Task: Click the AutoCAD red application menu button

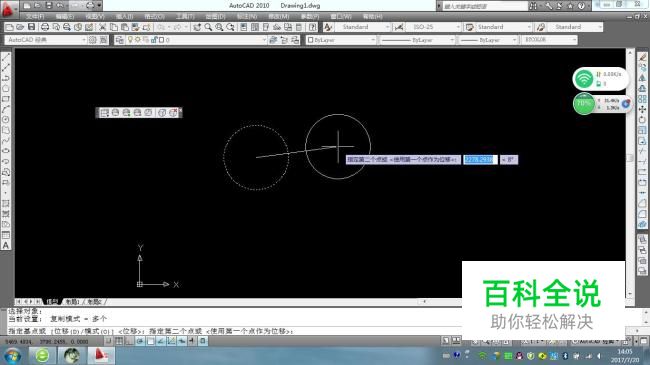Action: pos(8,9)
